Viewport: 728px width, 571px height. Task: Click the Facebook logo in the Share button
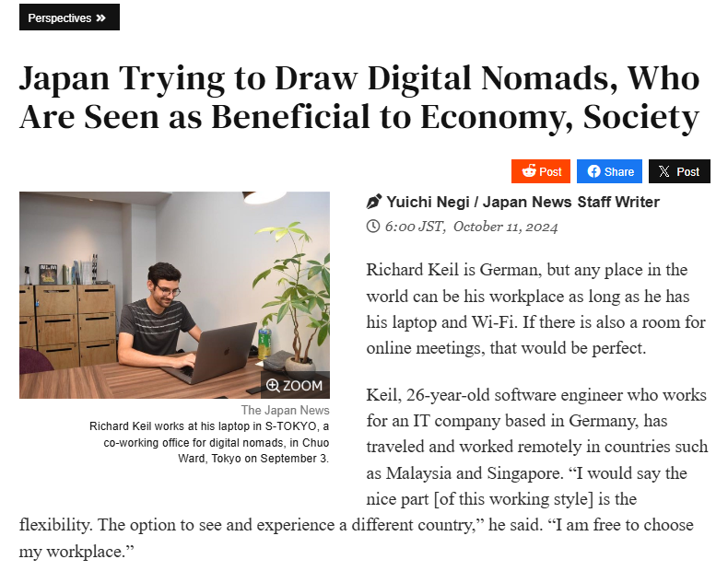593,171
